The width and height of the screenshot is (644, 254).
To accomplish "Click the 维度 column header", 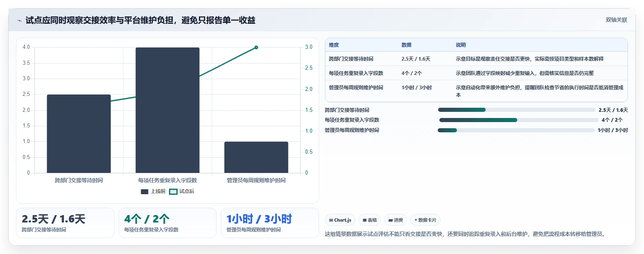I will (334, 45).
